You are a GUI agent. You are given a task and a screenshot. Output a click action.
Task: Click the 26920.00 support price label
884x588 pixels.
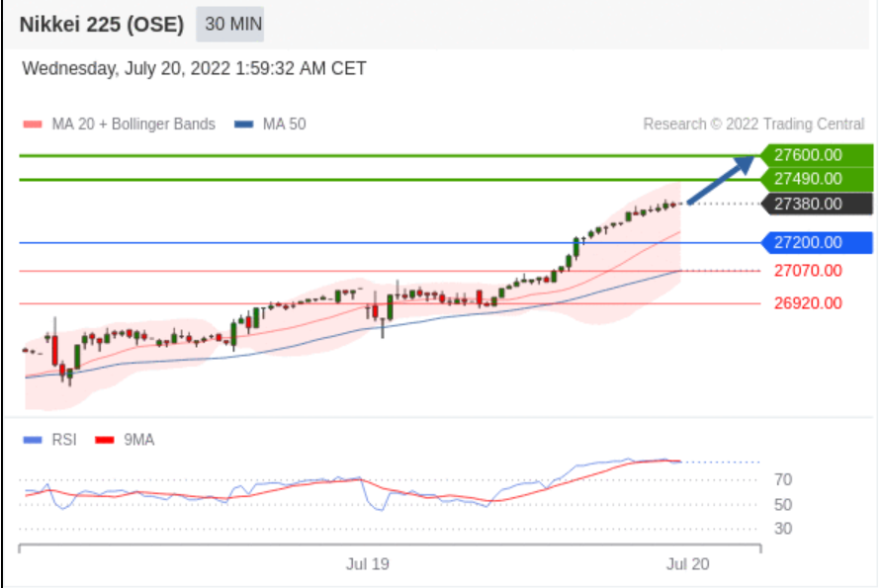pyautogui.click(x=808, y=303)
